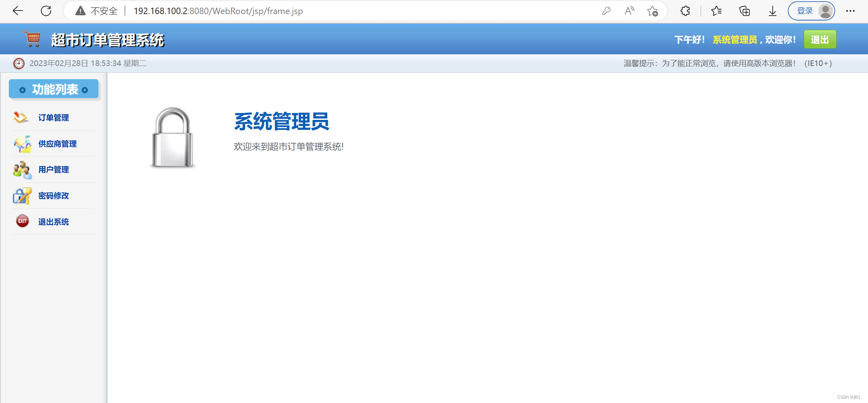The width and height of the screenshot is (868, 403).
Task: Open the browser profile avatar
Action: click(826, 11)
